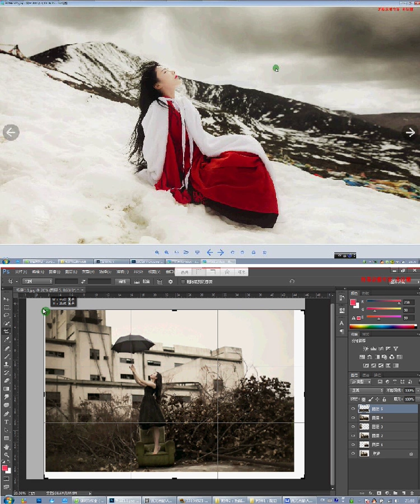Toggle visibility of the background layer
The height and width of the screenshot is (504, 420).
353,453
